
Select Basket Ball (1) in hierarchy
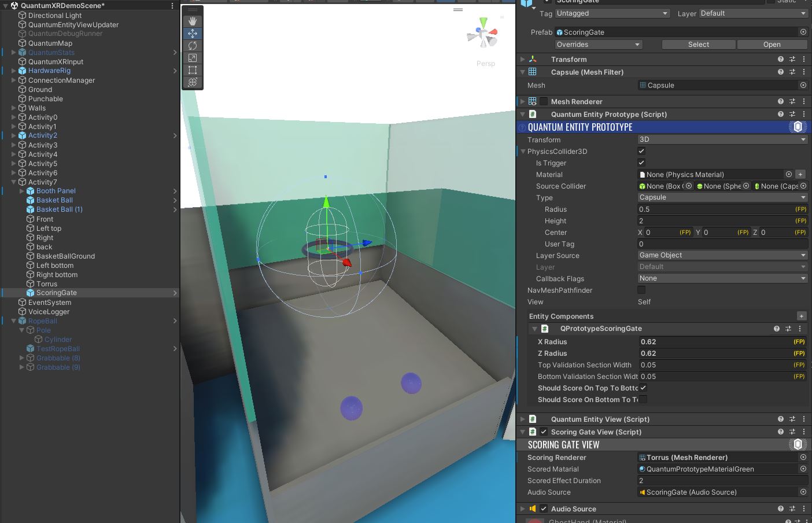click(60, 209)
